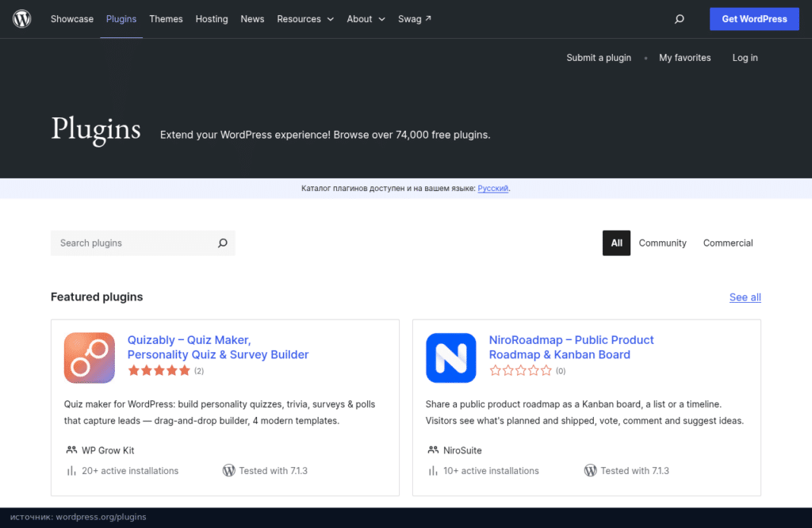Expand the Resources dropdown menu

coord(305,19)
